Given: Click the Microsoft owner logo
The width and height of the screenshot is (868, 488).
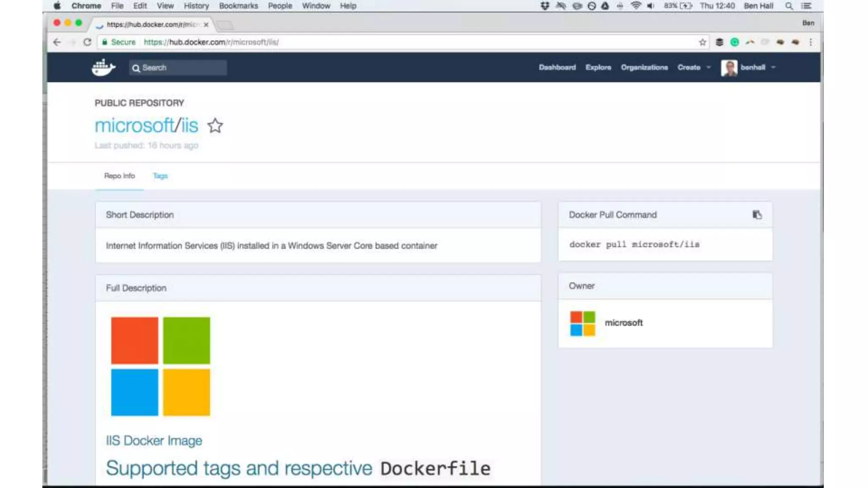Looking at the screenshot, I should pyautogui.click(x=582, y=323).
